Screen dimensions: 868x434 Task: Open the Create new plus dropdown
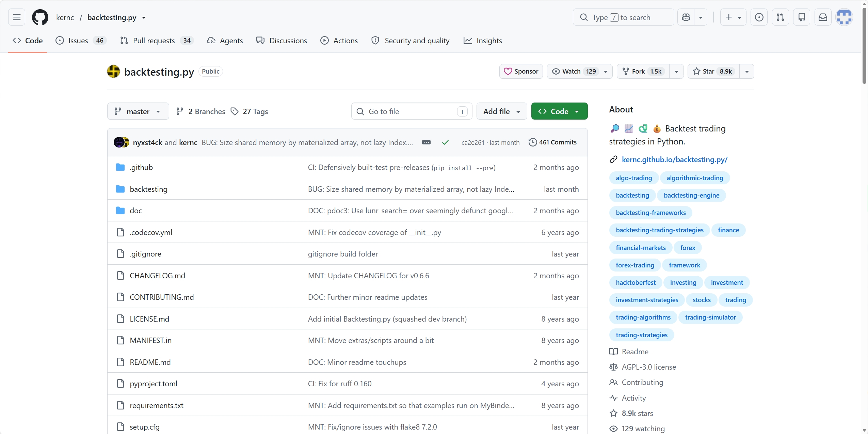point(733,17)
